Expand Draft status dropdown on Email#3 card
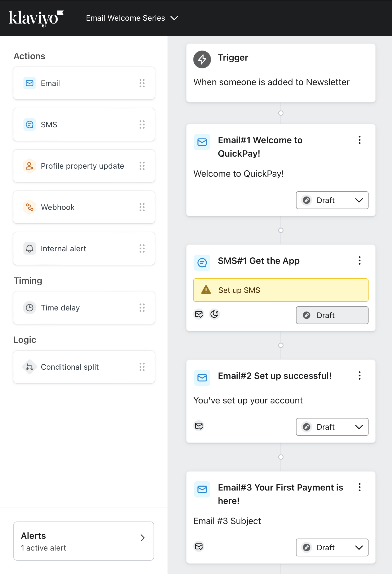The width and height of the screenshot is (392, 574). [x=332, y=547]
